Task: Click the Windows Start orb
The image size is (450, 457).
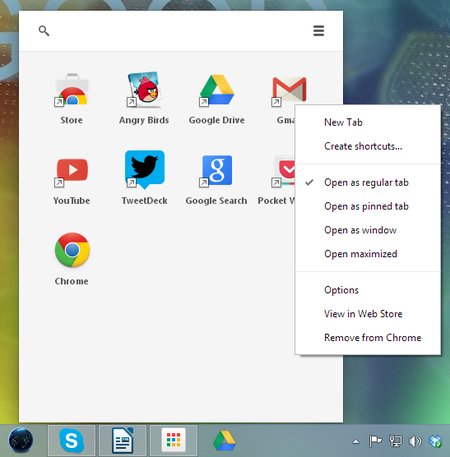Action: (x=21, y=440)
